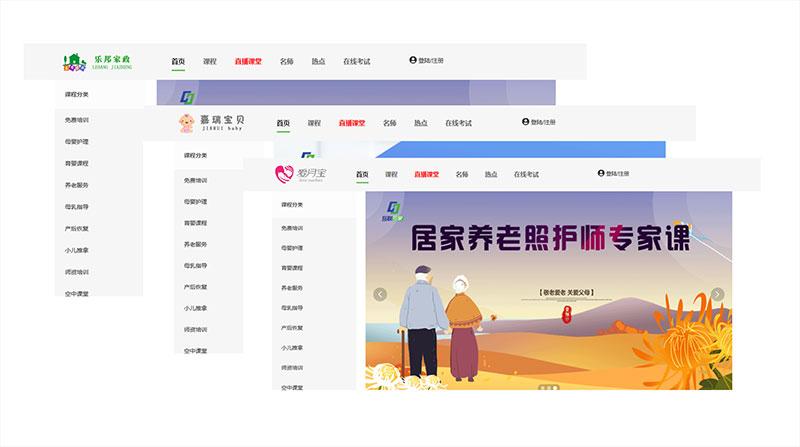Click 登陆/注册 link on 爱月宝 header

point(618,173)
